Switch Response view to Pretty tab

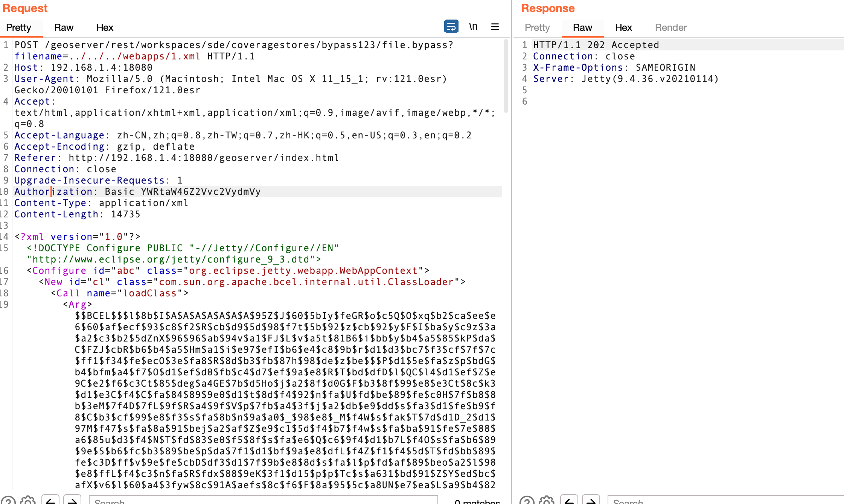537,27
